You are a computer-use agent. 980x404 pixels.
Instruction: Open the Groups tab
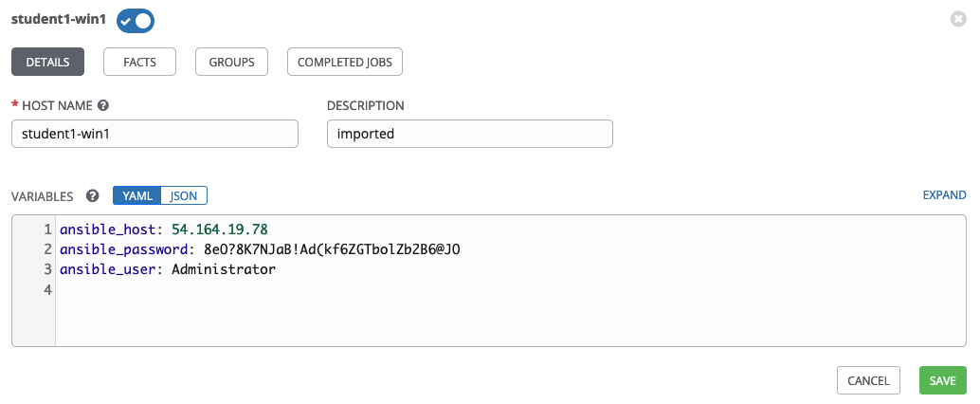tap(232, 62)
